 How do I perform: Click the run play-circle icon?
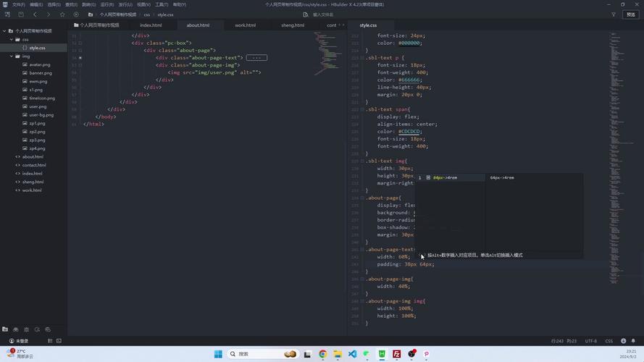click(76, 14)
